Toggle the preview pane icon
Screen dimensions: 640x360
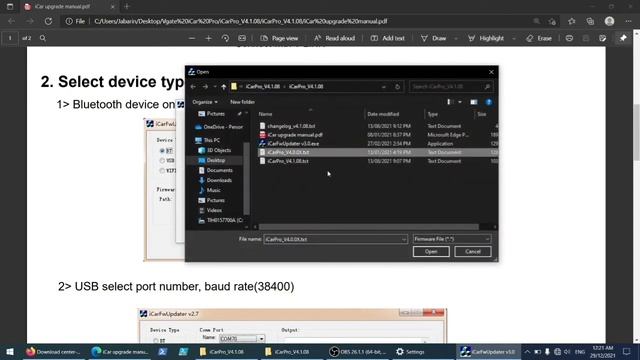473,102
